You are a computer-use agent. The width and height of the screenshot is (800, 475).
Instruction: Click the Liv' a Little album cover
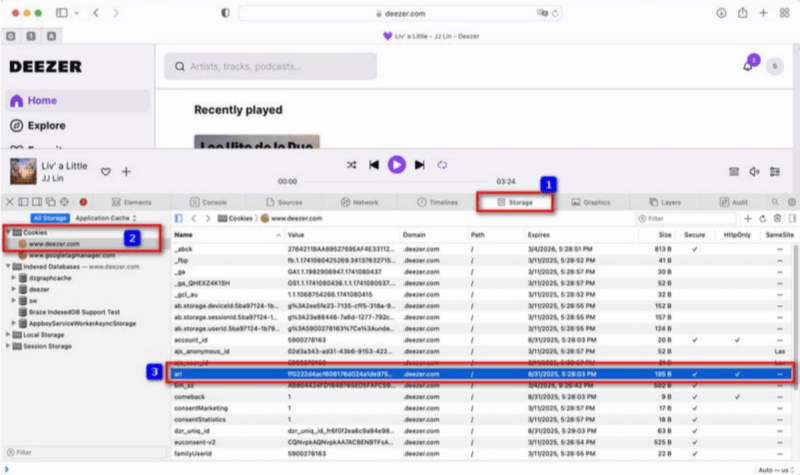pos(23,171)
